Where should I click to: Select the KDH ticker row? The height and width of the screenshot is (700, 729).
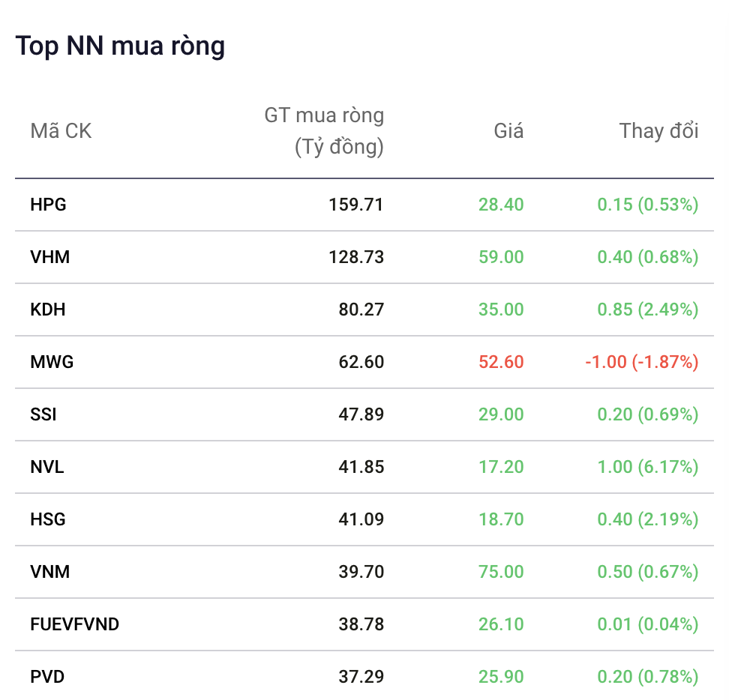pos(48,310)
